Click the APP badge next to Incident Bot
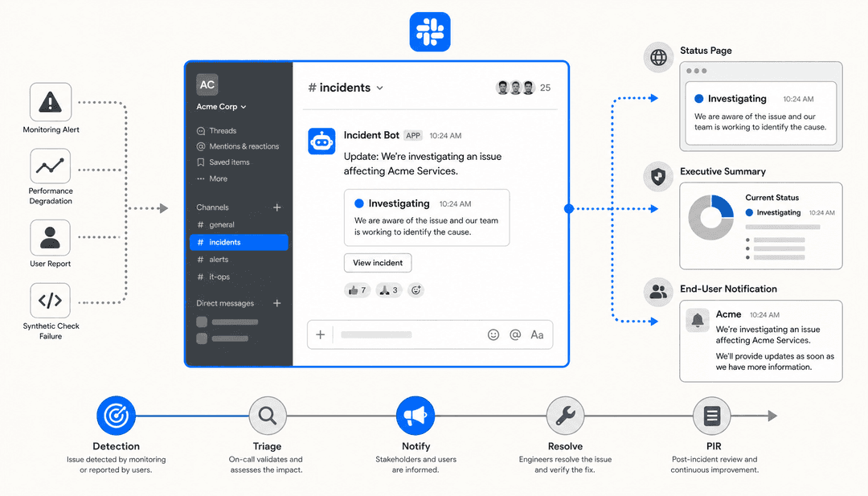This screenshot has width=868, height=496. pyautogui.click(x=413, y=136)
